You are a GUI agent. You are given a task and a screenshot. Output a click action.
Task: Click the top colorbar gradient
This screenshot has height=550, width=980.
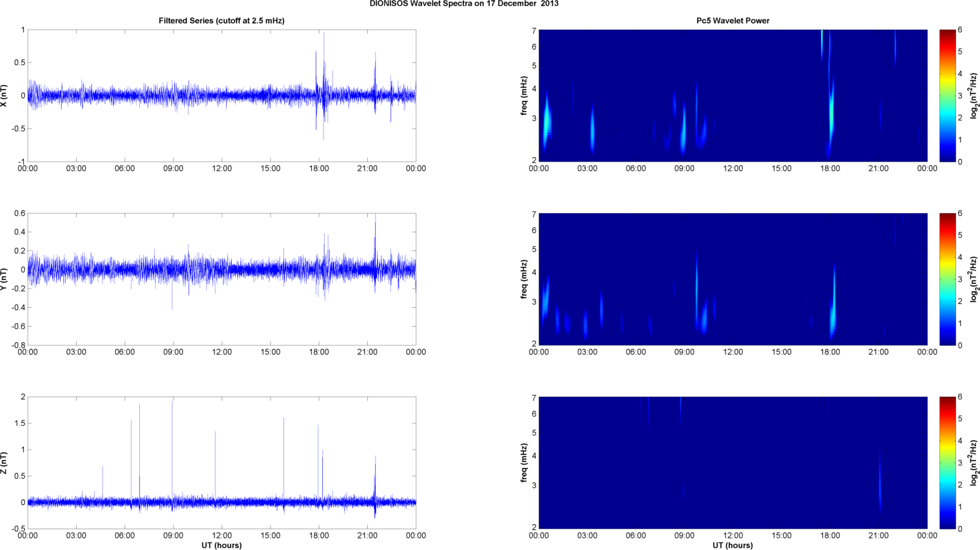(947, 95)
